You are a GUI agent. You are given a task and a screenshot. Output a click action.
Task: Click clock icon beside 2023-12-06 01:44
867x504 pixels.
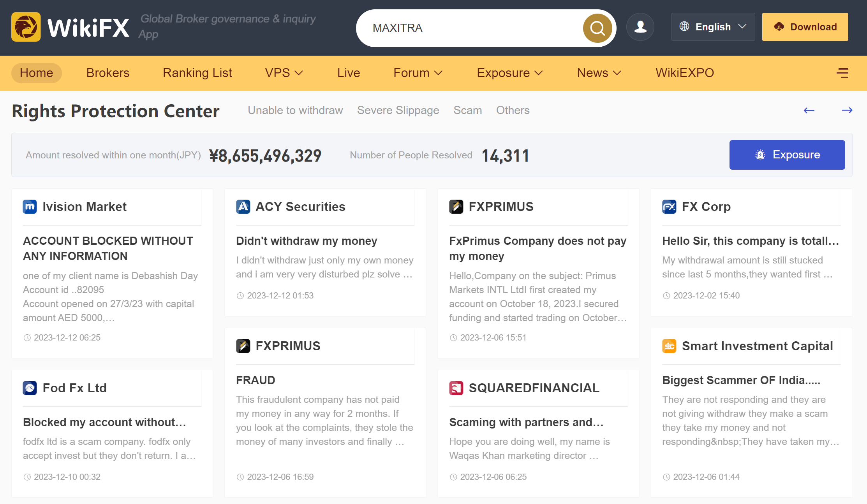point(666,477)
